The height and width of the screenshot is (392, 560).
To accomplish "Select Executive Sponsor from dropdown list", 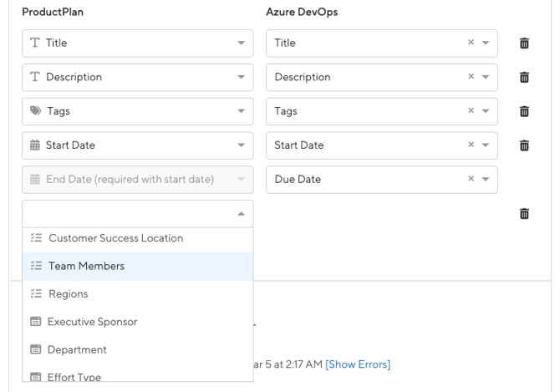I will [92, 322].
